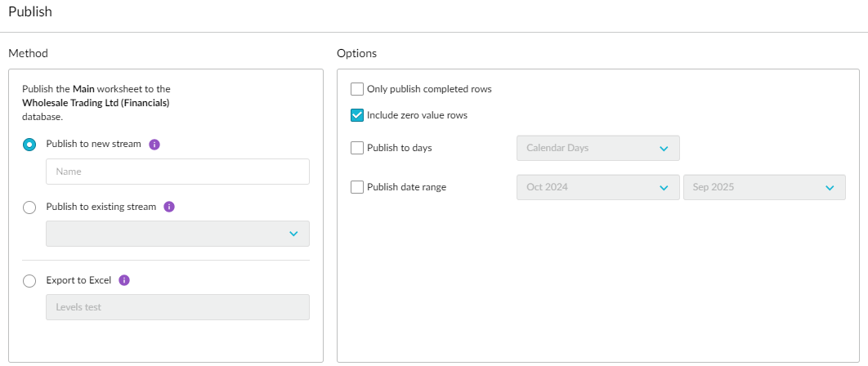
Task: Click the new stream Name input field
Action: pos(177,172)
